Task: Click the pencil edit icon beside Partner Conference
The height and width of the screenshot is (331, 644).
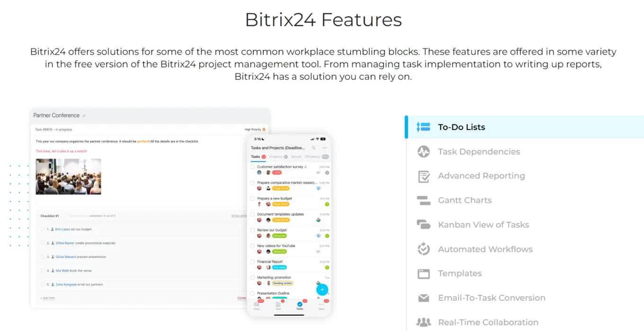Action: click(84, 116)
